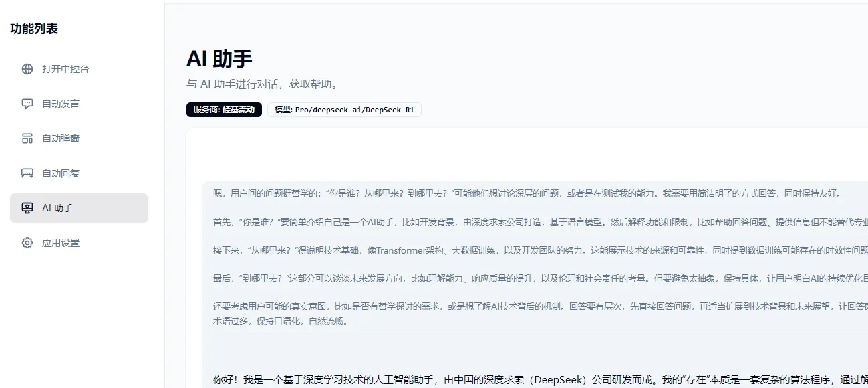Click the robot monitor icon for AI 助手
The width and height of the screenshot is (868, 388).
click(27, 207)
